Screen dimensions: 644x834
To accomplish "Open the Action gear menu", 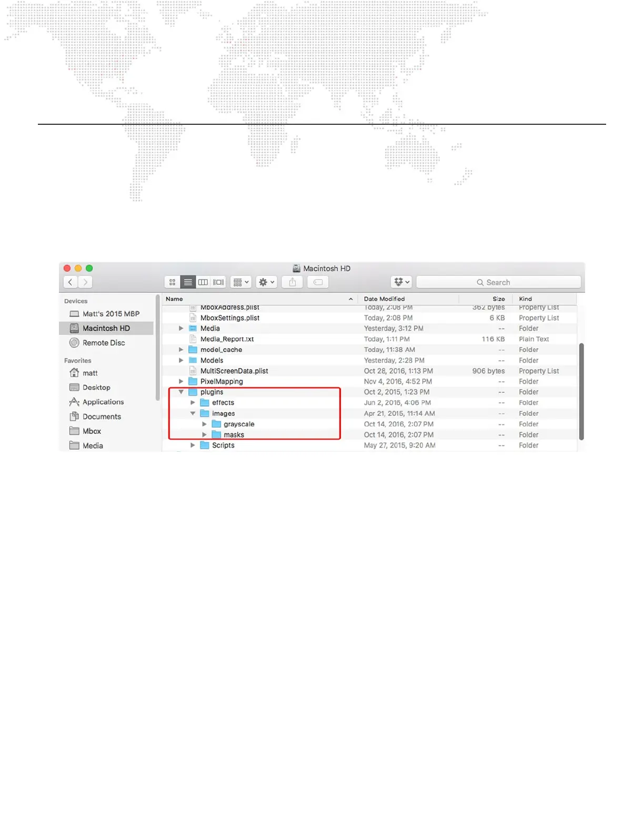I will click(266, 282).
